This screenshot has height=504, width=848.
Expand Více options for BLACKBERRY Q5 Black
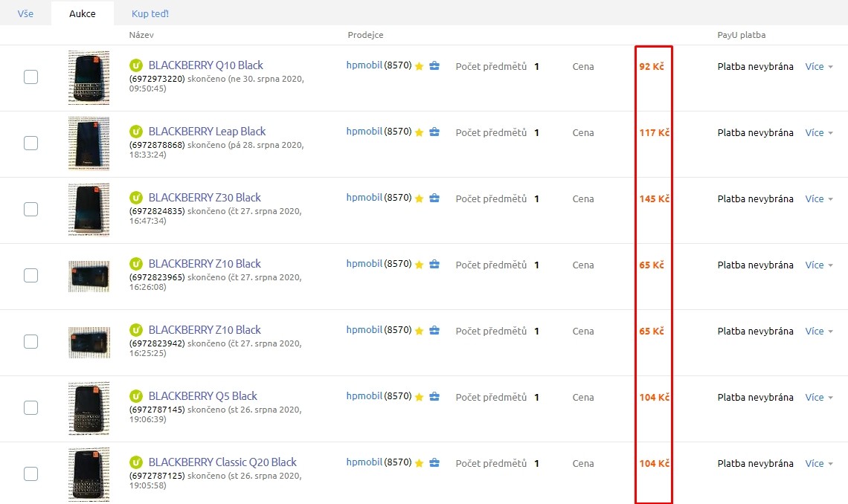[x=818, y=398]
